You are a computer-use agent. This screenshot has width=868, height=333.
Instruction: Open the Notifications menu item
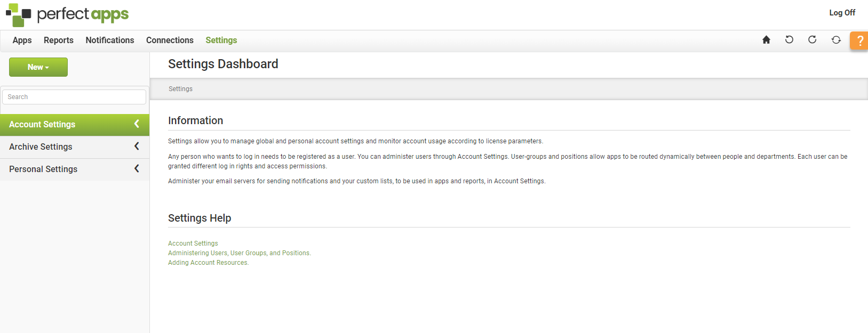(110, 40)
